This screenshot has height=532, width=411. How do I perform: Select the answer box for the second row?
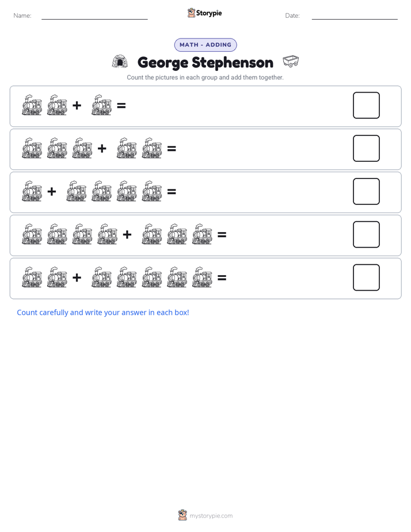[366, 149]
